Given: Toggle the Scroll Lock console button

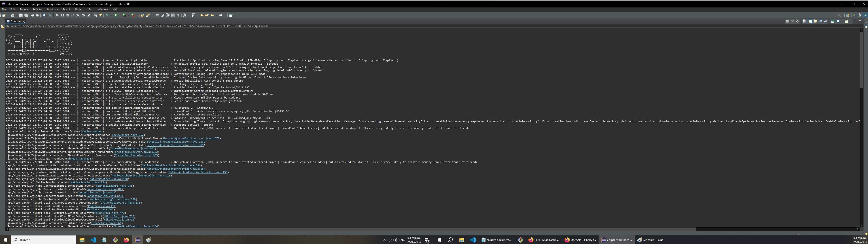Looking at the screenshot, I should 810,21.
